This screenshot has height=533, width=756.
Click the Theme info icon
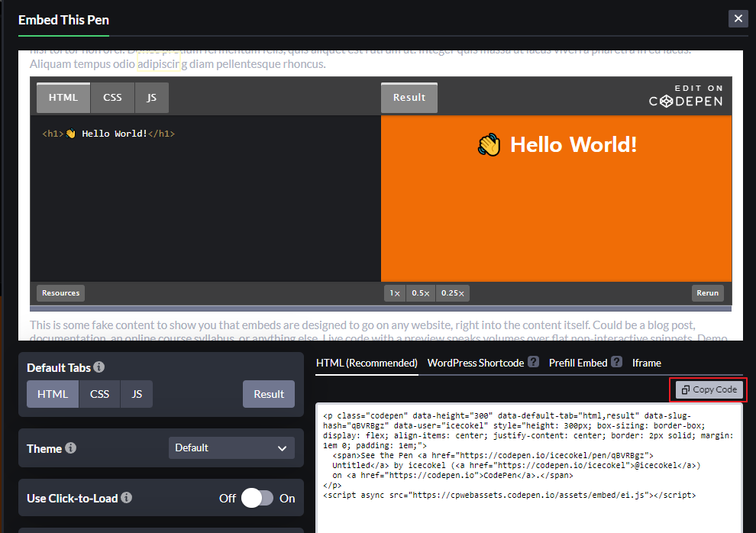pos(70,448)
